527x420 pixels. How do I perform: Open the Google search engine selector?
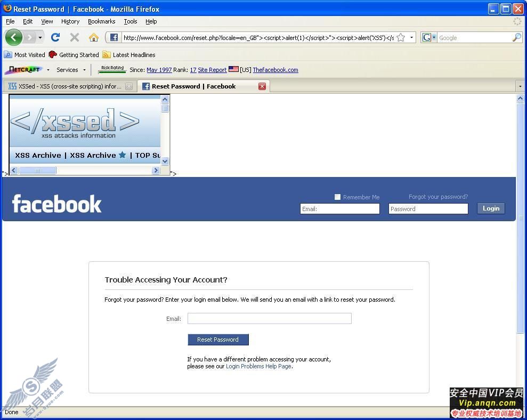click(429, 37)
